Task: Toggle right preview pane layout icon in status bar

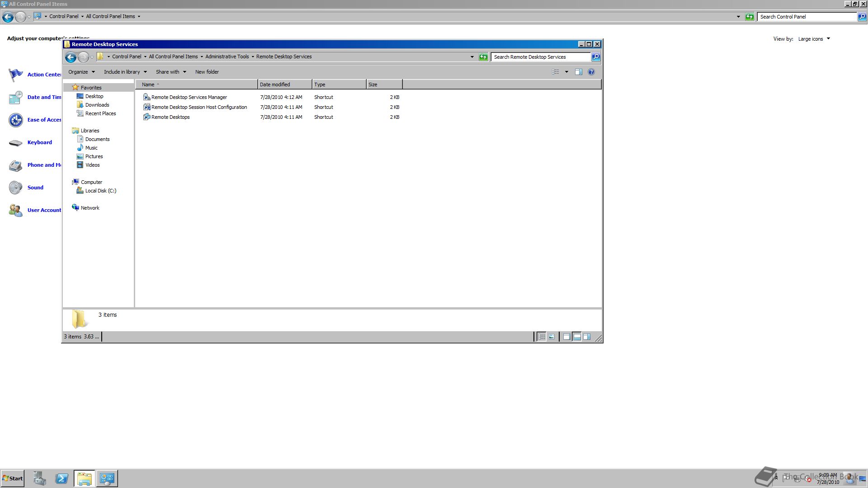Action: point(587,337)
